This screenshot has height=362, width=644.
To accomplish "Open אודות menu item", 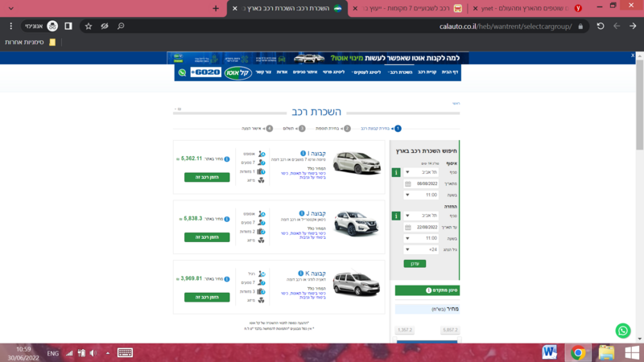I will coord(282,72).
